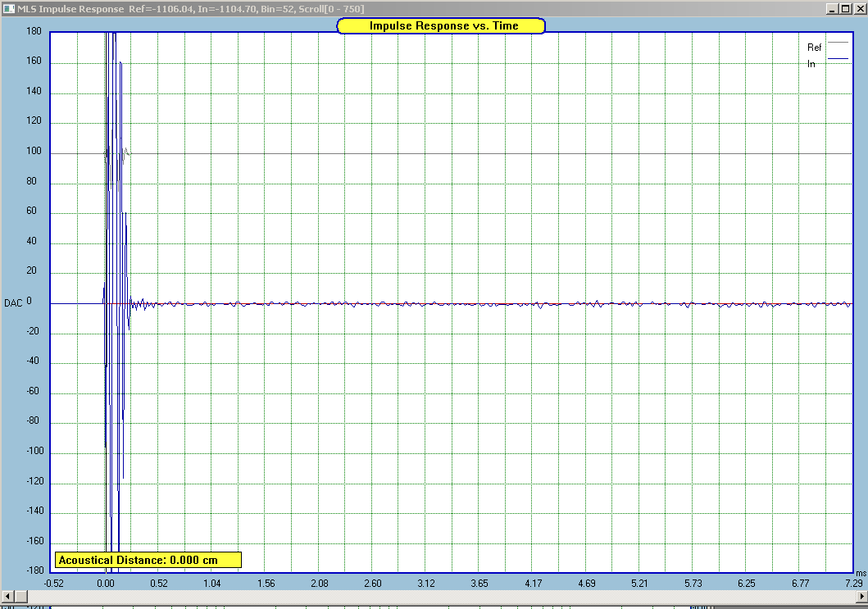This screenshot has height=609, width=868.
Task: Close the MLS Impulse Response window
Action: point(860,9)
